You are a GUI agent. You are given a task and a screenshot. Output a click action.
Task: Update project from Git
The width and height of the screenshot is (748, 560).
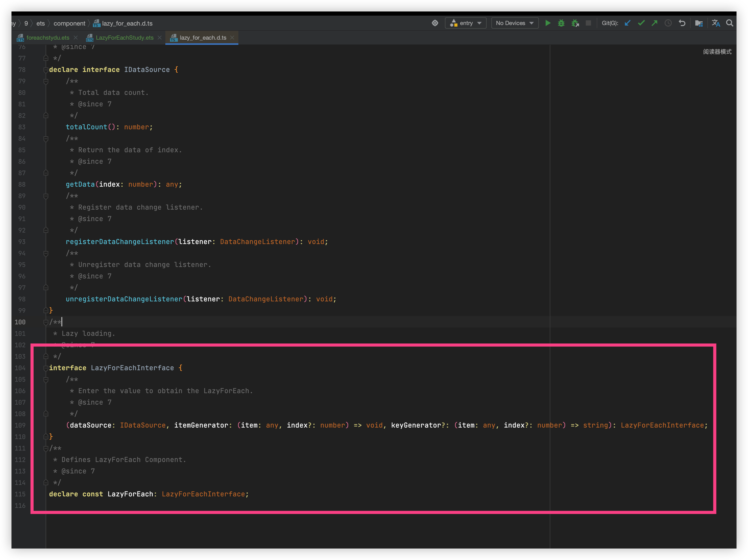(628, 23)
